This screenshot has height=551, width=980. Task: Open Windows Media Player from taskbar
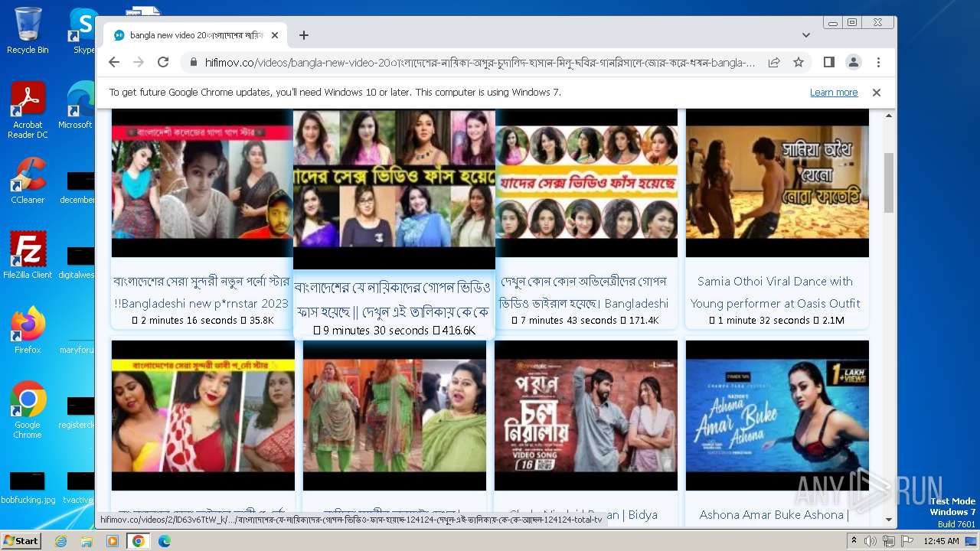click(x=113, y=541)
